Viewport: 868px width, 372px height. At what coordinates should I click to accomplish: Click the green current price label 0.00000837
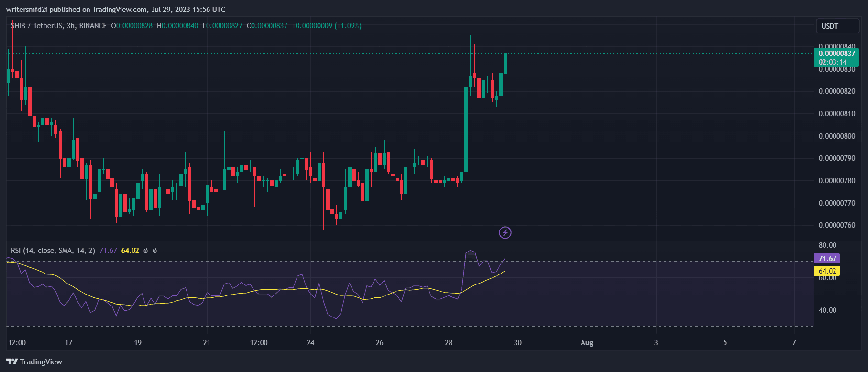click(x=836, y=54)
